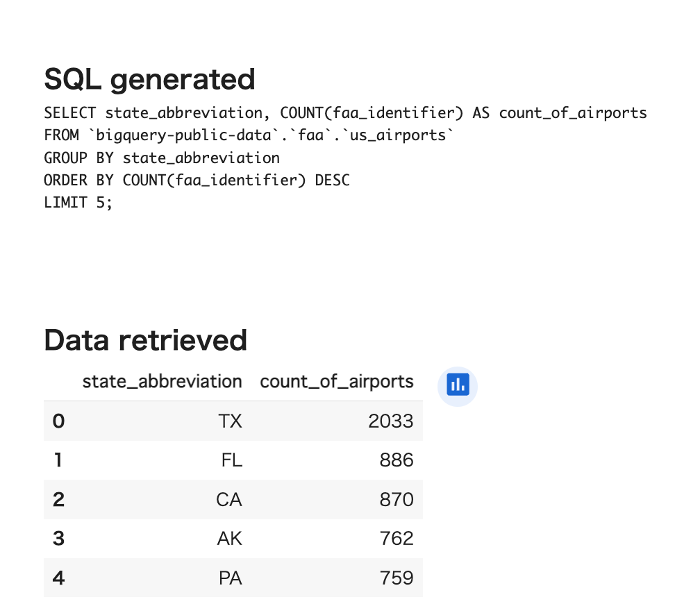Click the 2033 airport count cell
Screen dimensions: 700x604
(x=391, y=421)
